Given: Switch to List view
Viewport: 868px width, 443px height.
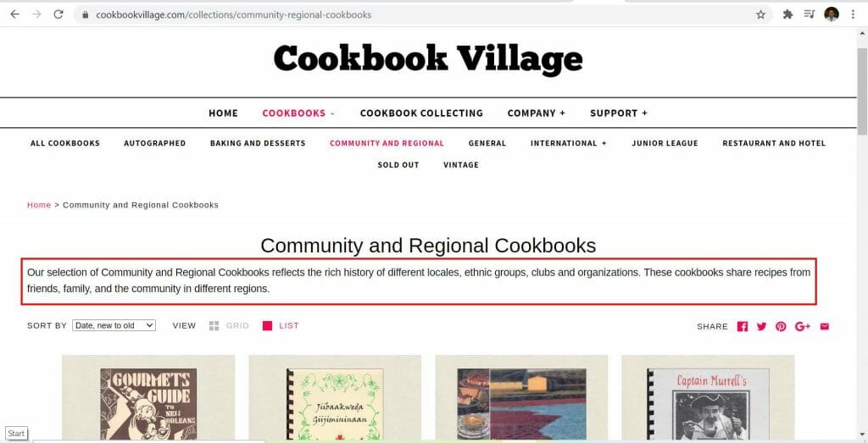Looking at the screenshot, I should 280,326.
